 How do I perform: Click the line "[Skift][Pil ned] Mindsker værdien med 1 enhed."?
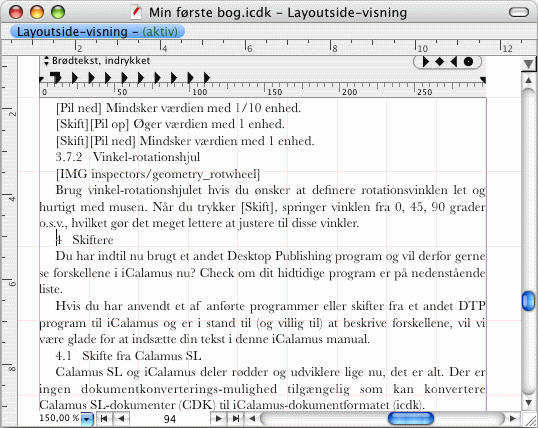pos(185,141)
